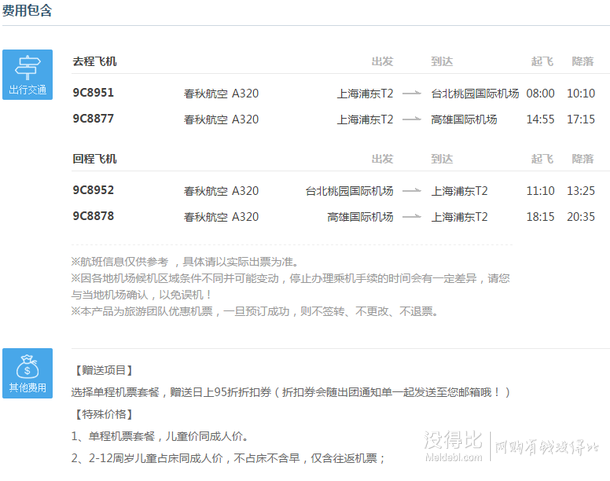
Task: Click the 起飞 column header under 去程飞机
Action: (542, 61)
